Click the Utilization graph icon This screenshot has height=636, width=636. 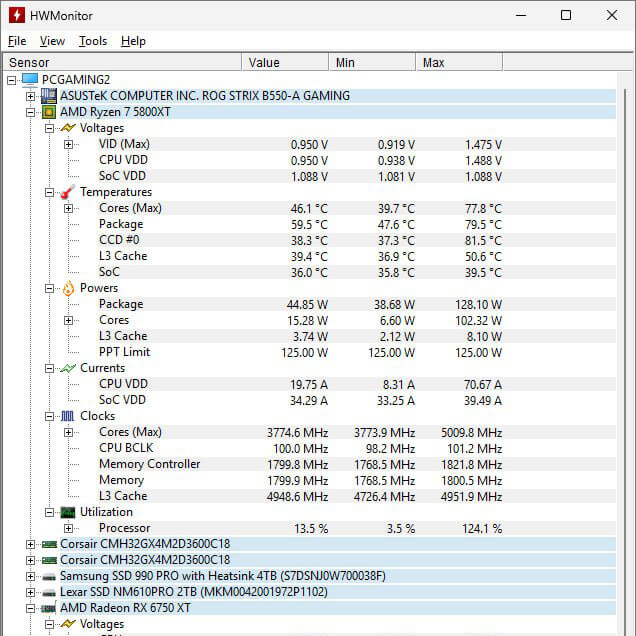68,512
